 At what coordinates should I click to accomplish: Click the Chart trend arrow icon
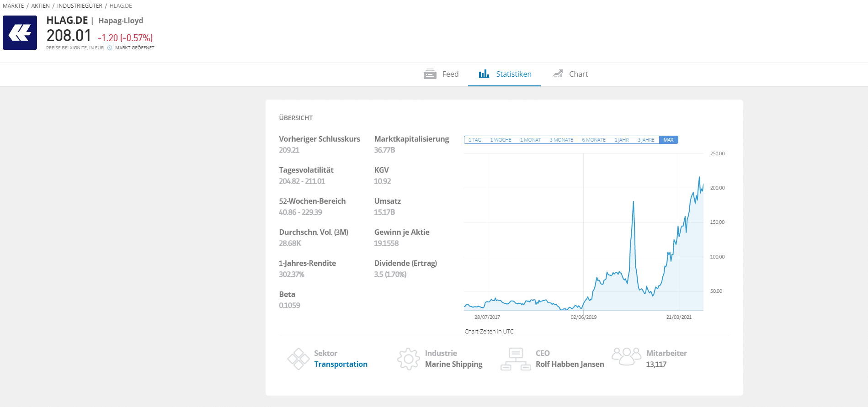click(558, 74)
